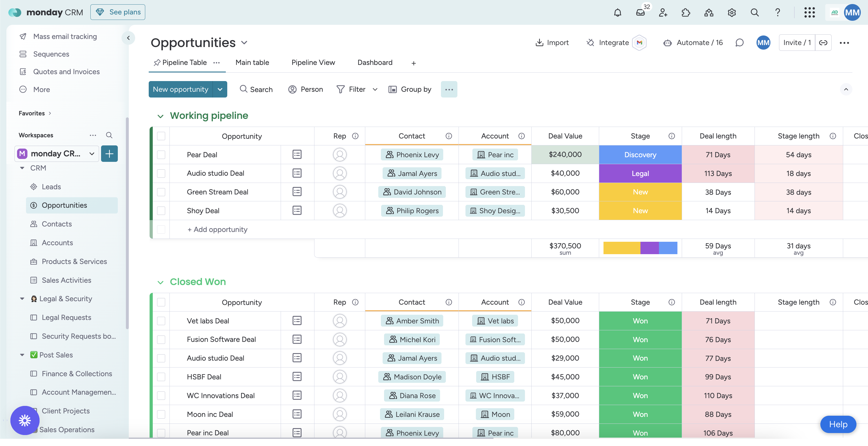Collapse the Closed Won group

(x=160, y=282)
